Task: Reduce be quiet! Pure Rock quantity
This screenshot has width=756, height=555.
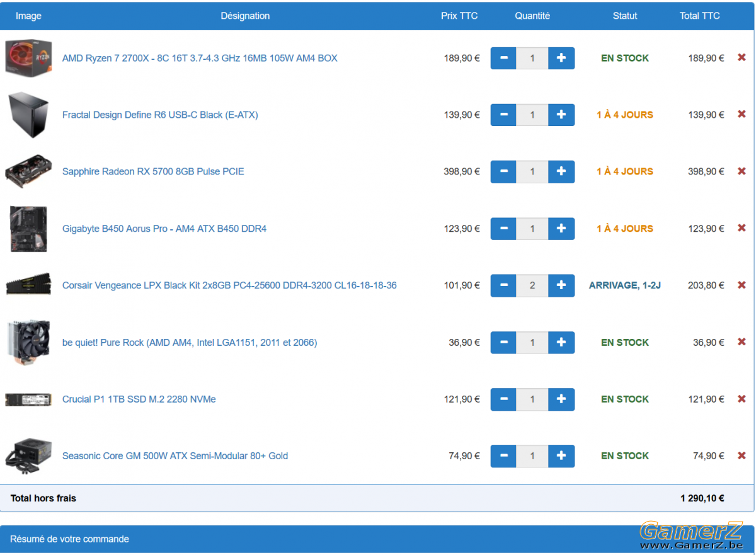Action: [503, 342]
